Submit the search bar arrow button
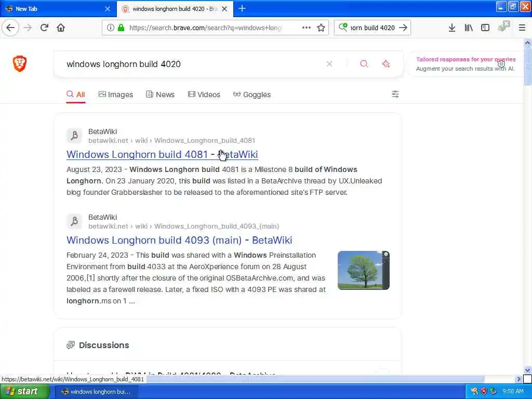The height and width of the screenshot is (399, 532). [x=403, y=28]
